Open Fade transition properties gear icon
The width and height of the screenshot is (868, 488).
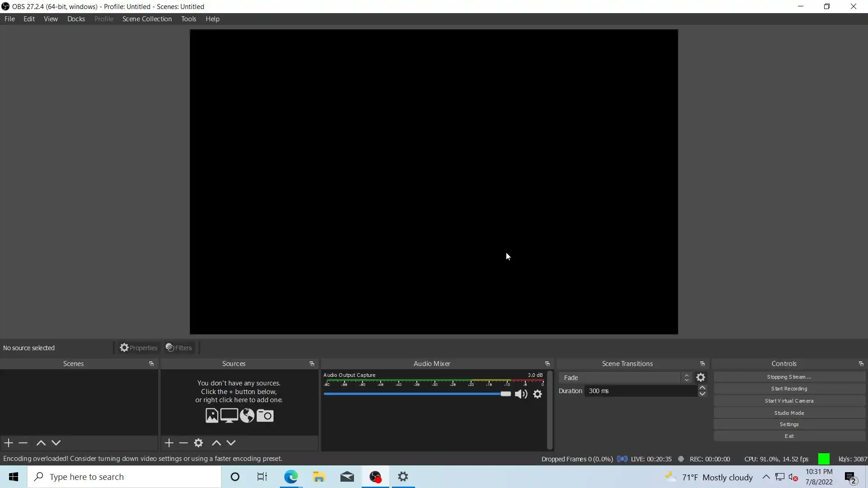click(x=701, y=377)
